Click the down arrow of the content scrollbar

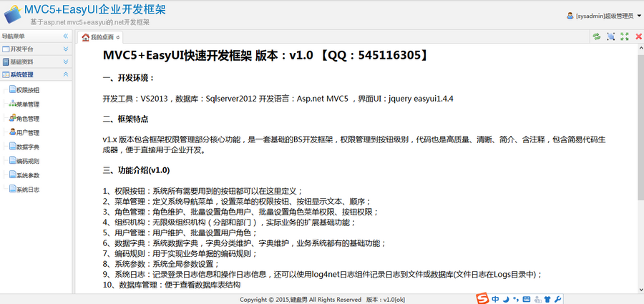(640, 290)
